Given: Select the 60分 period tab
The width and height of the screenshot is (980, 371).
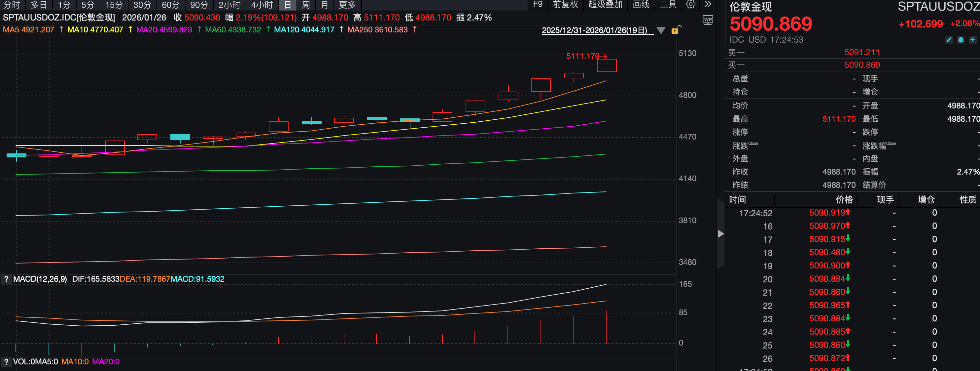Looking at the screenshot, I should coord(170,5).
